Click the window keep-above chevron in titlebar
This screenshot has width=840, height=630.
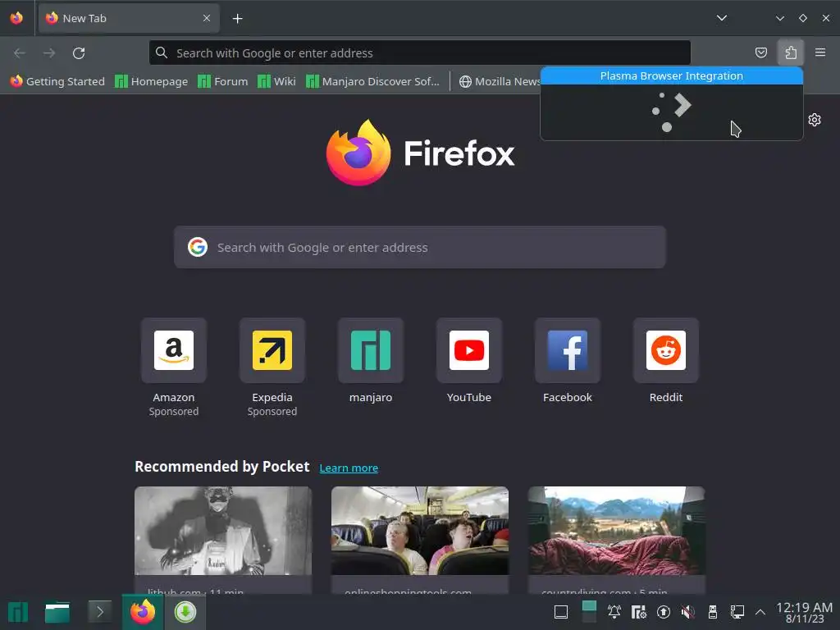tap(779, 18)
